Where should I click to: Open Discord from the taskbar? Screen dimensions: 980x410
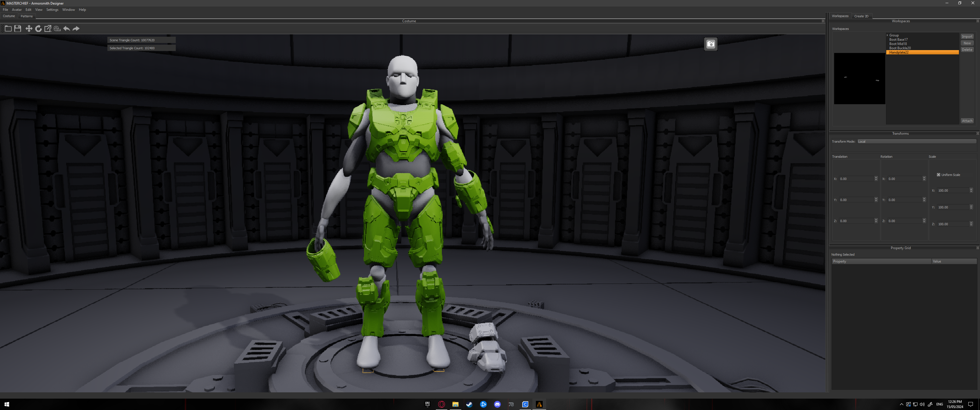tap(497, 404)
